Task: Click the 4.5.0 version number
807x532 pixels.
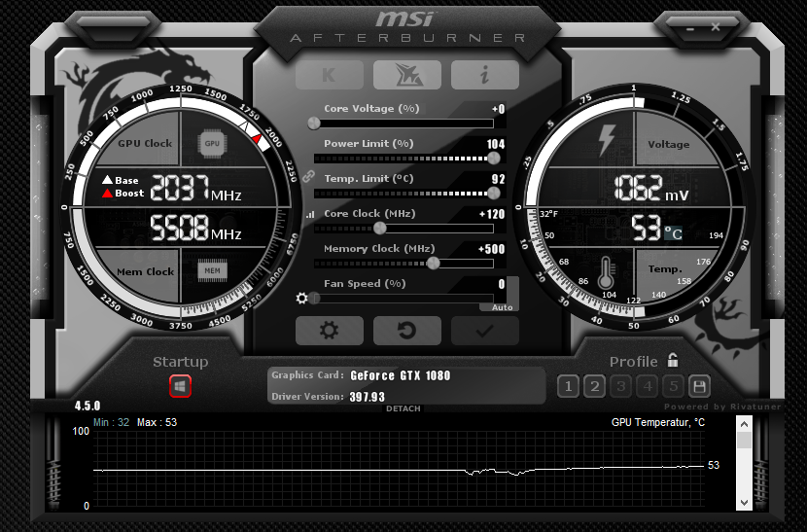Action: point(88,406)
